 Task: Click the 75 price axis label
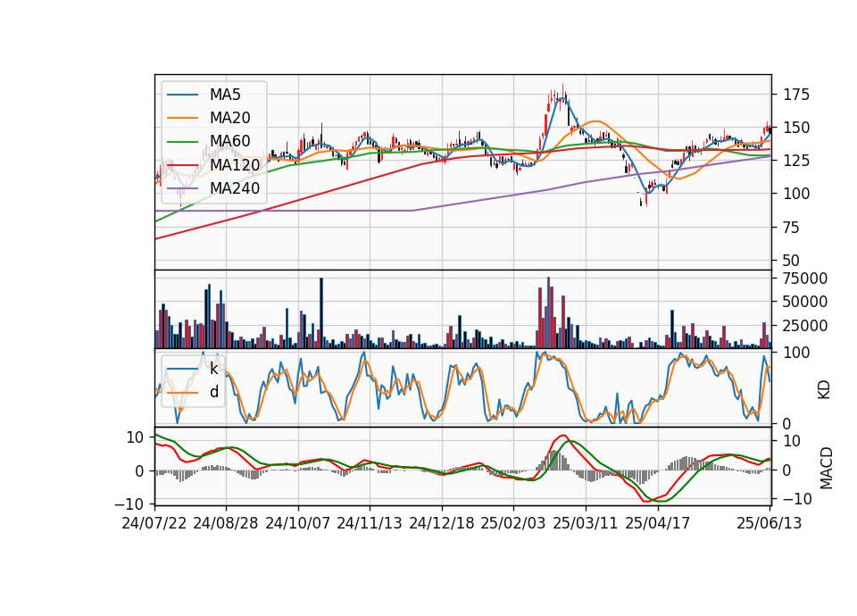click(x=792, y=228)
